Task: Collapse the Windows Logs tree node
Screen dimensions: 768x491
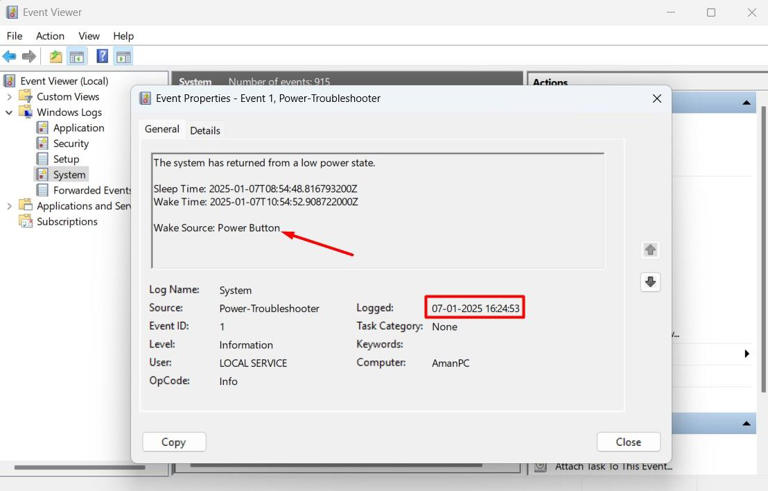Action: point(9,113)
